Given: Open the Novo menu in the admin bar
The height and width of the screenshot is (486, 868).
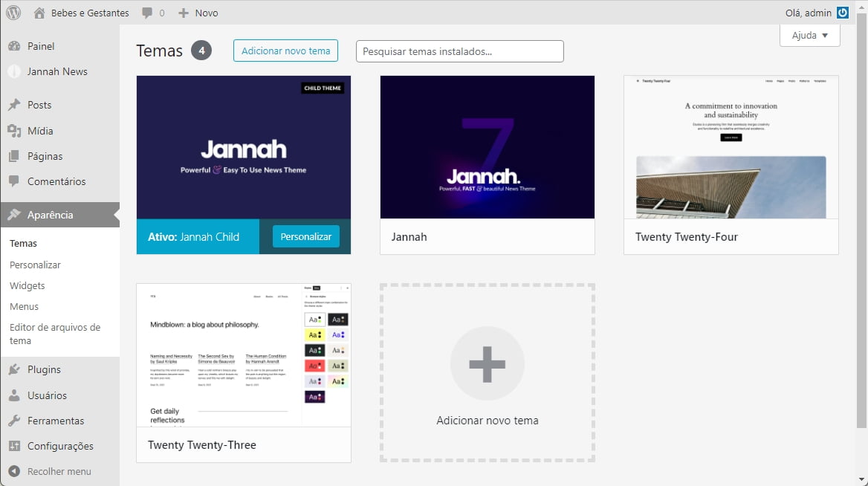Looking at the screenshot, I should tap(198, 13).
